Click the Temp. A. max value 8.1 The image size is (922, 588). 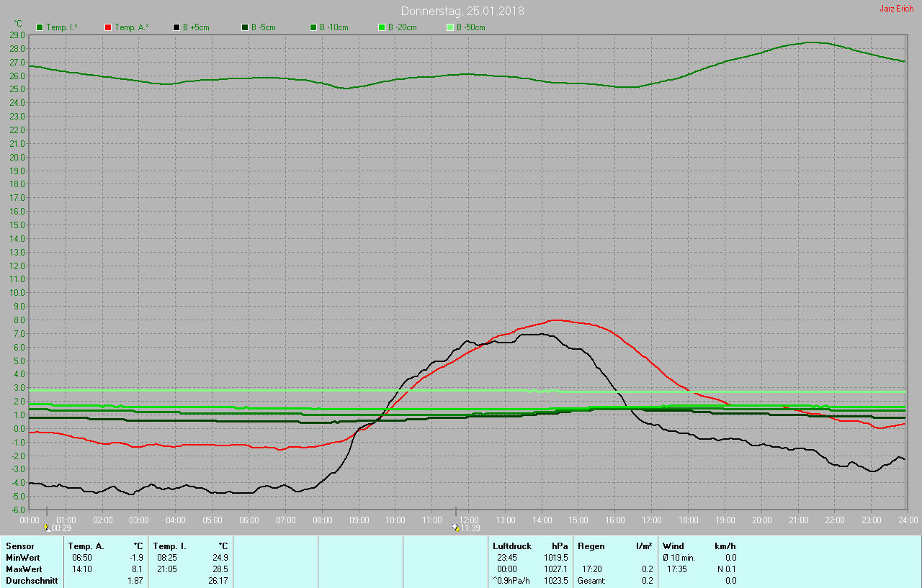[137, 569]
